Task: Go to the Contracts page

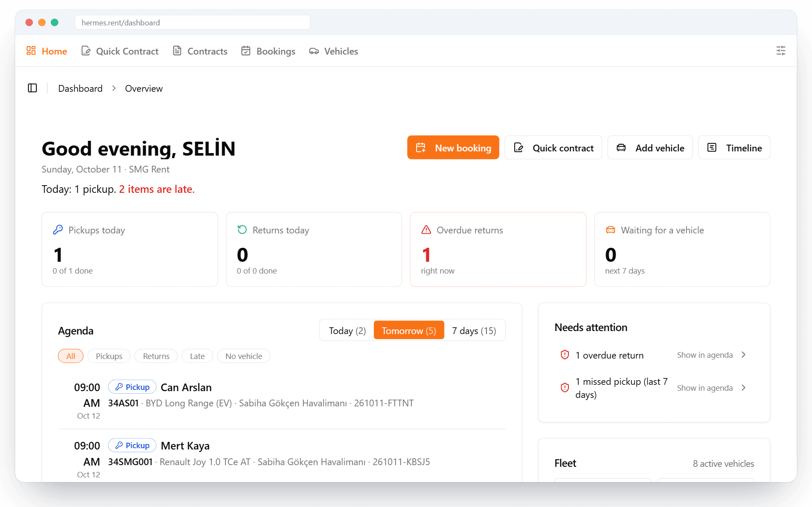Action: click(x=200, y=51)
